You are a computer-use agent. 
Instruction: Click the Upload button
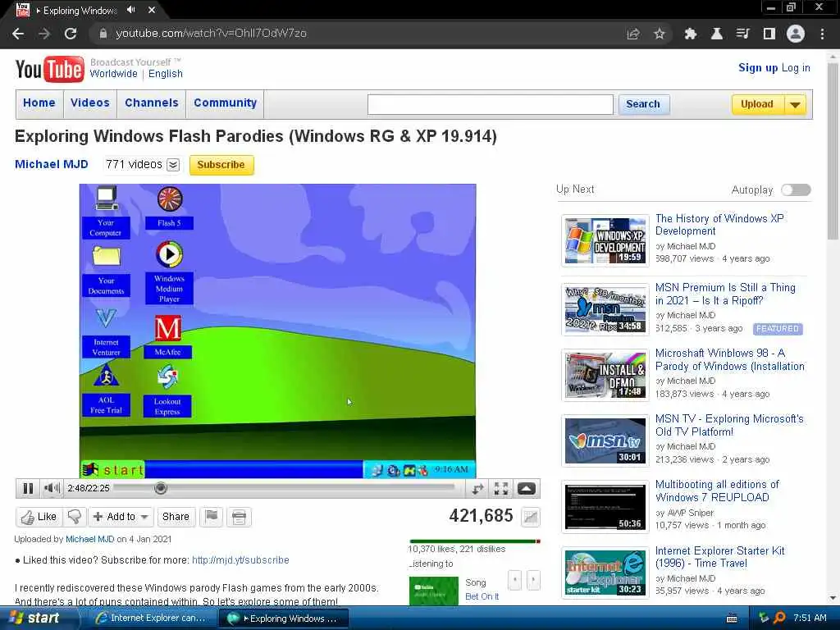click(757, 104)
